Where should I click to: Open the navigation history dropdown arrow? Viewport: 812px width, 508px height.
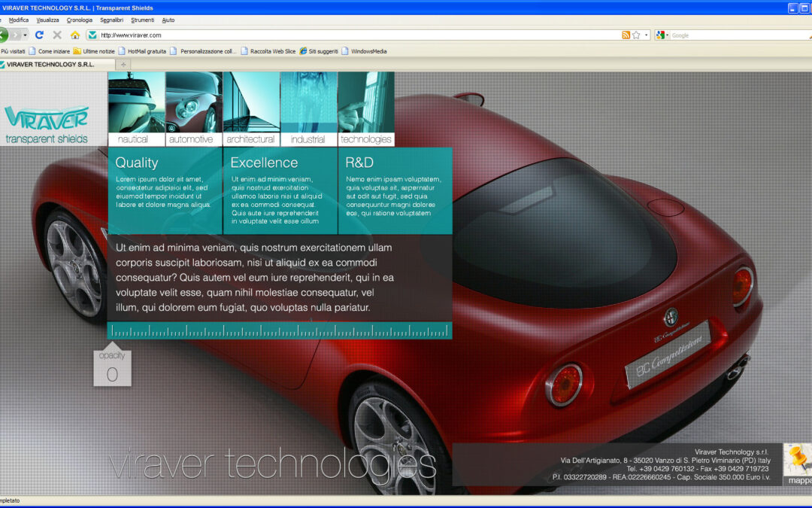25,35
